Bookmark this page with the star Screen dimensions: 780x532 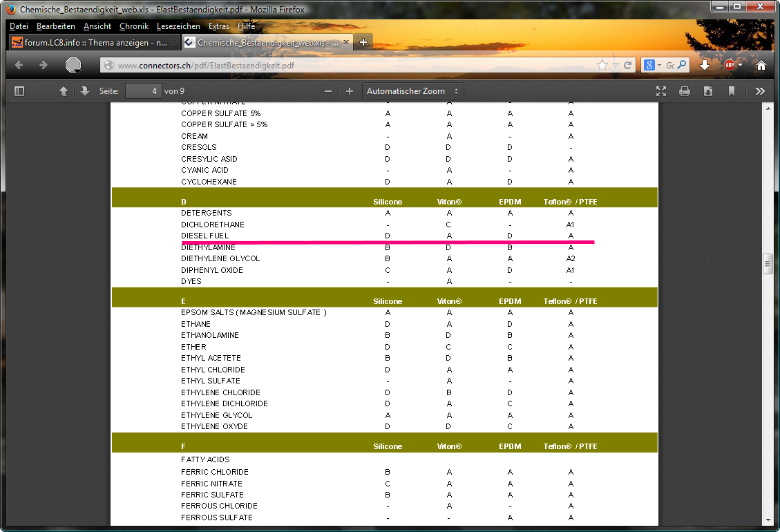(602, 65)
